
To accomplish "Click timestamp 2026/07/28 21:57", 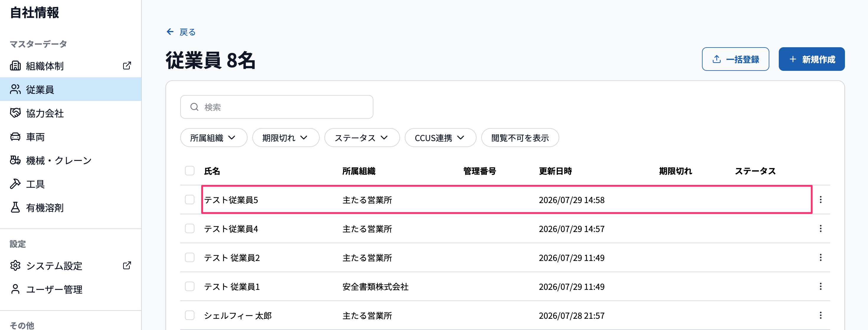I will (571, 316).
